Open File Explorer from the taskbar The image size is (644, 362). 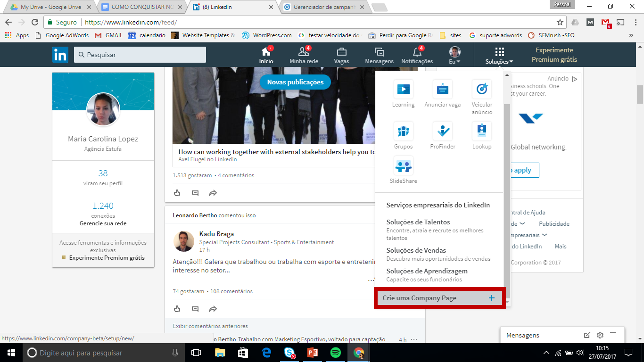[220, 353]
